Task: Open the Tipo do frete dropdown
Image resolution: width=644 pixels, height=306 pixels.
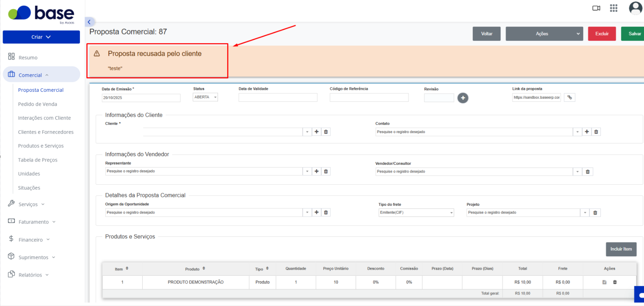Action: [416, 213]
